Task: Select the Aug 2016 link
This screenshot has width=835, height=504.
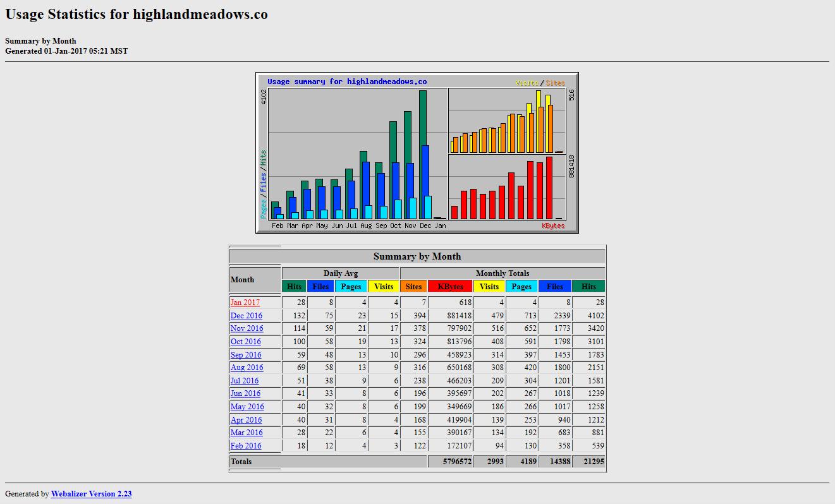Action: pos(247,368)
